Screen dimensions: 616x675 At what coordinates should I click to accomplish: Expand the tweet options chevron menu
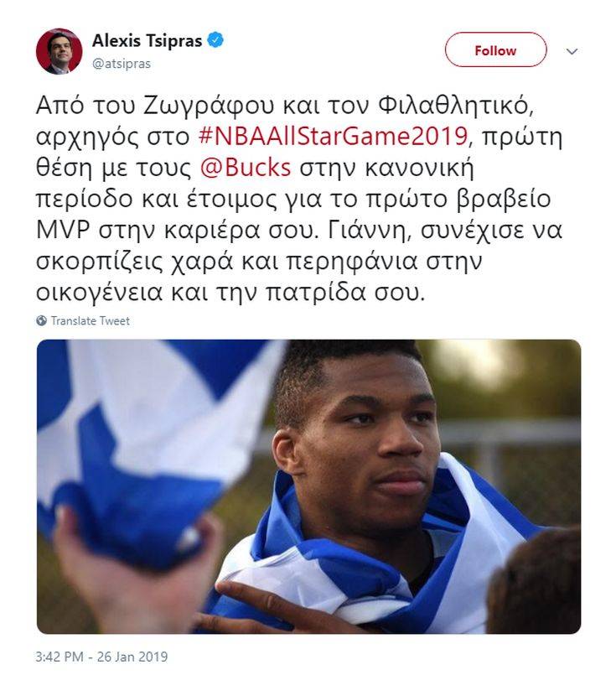[572, 52]
